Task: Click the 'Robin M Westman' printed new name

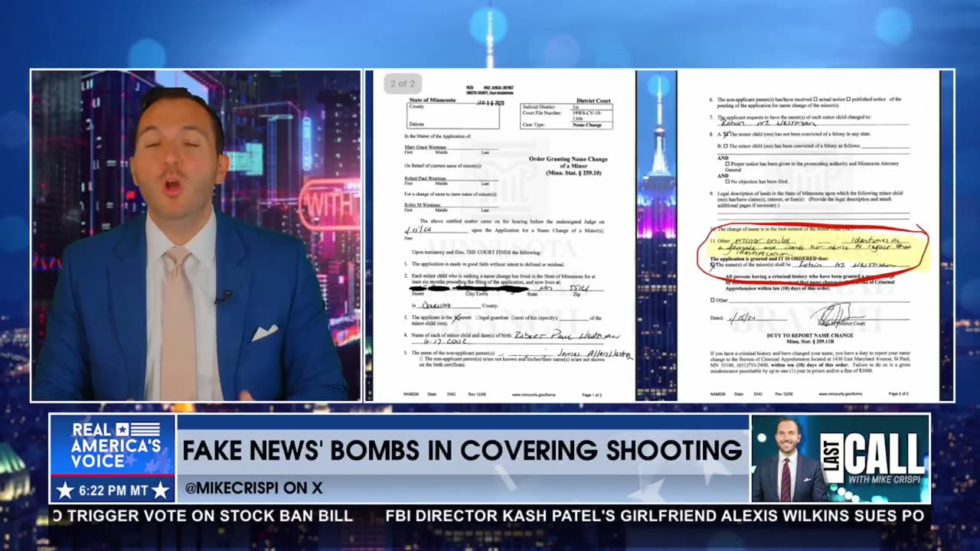Action: [x=423, y=205]
